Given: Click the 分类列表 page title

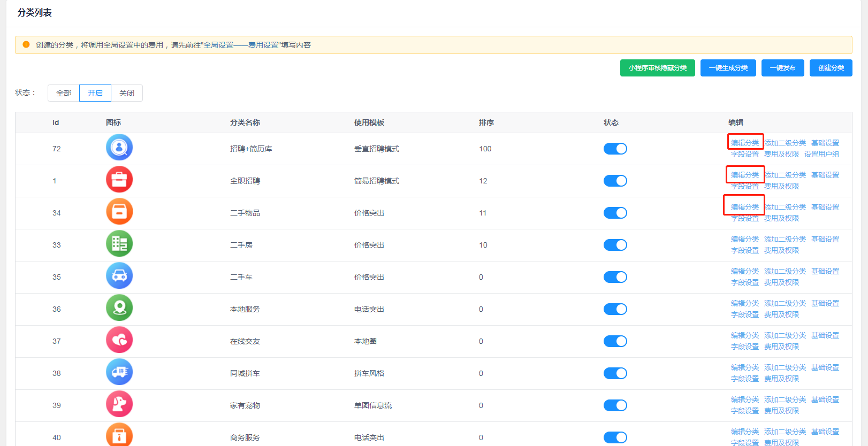Looking at the screenshot, I should click(x=35, y=12).
